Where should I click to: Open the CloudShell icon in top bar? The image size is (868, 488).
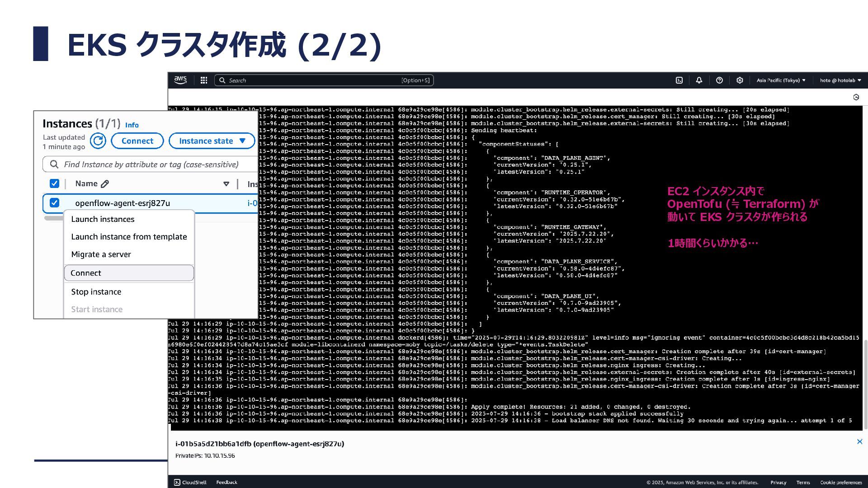tap(679, 80)
